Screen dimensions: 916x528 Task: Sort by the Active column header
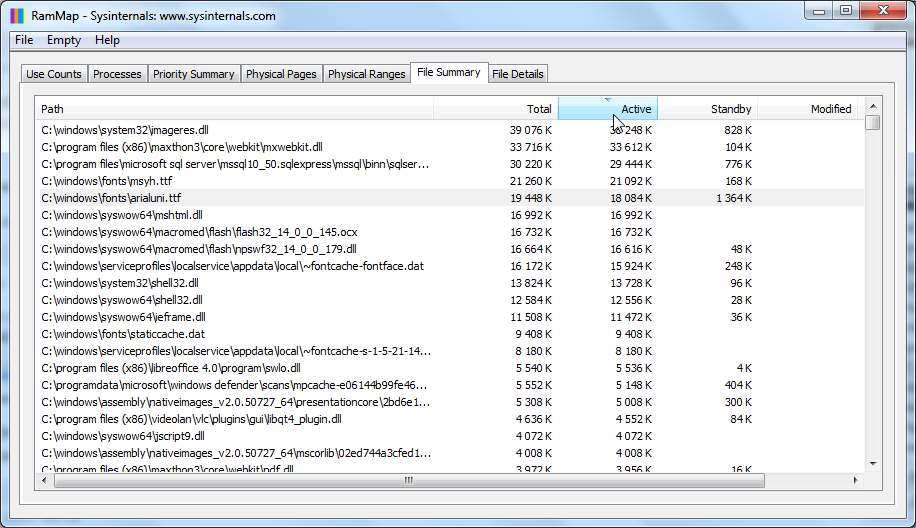608,109
